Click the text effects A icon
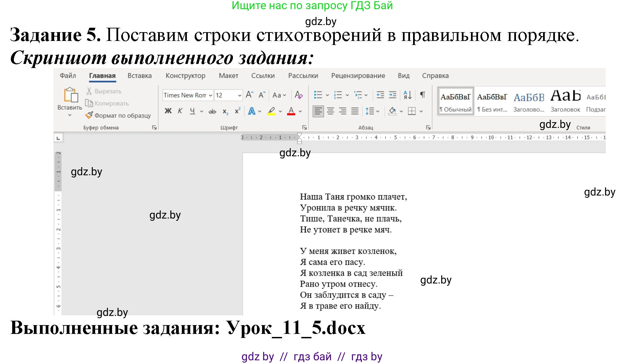 coord(252,110)
